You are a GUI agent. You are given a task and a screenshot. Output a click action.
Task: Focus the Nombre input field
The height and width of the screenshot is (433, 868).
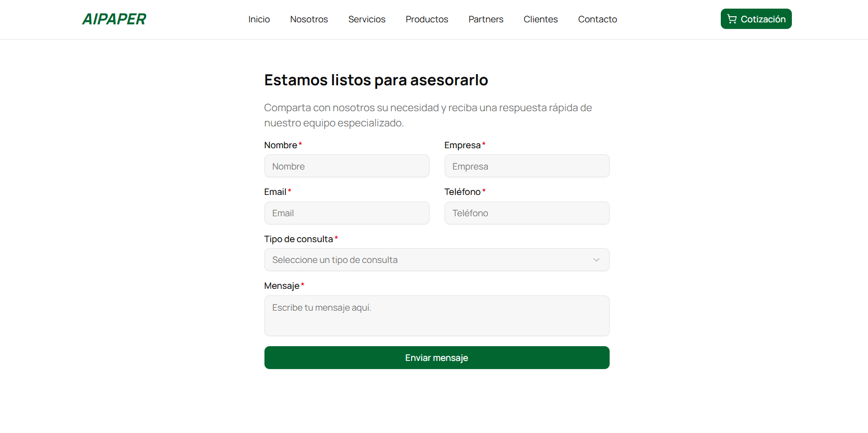point(346,166)
